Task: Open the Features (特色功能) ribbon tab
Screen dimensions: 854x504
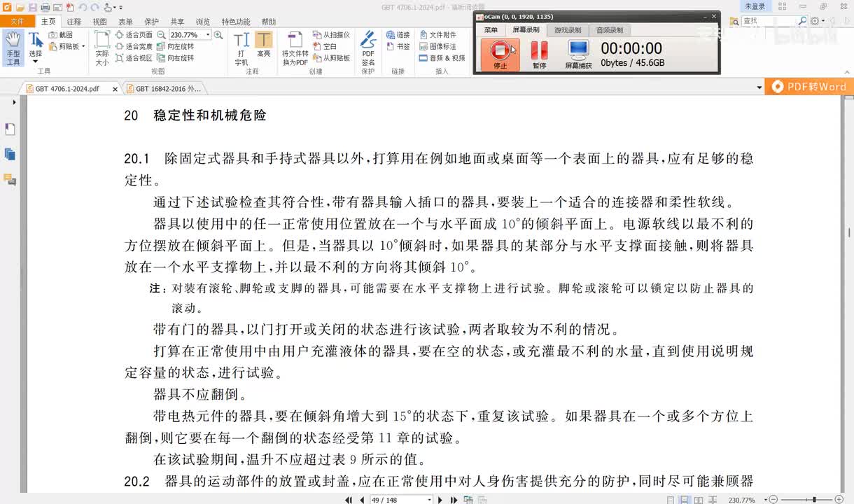Action: coord(235,22)
